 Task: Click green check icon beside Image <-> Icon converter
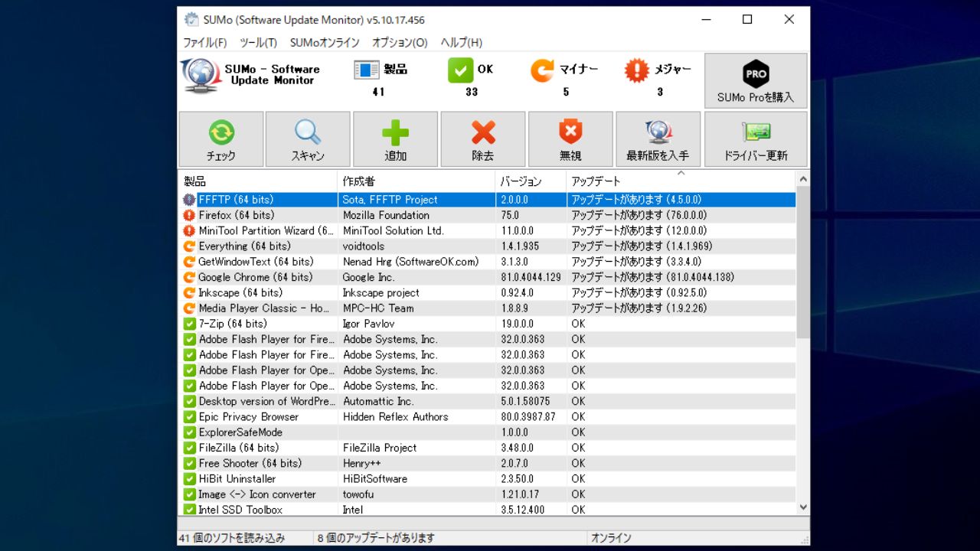(189, 494)
